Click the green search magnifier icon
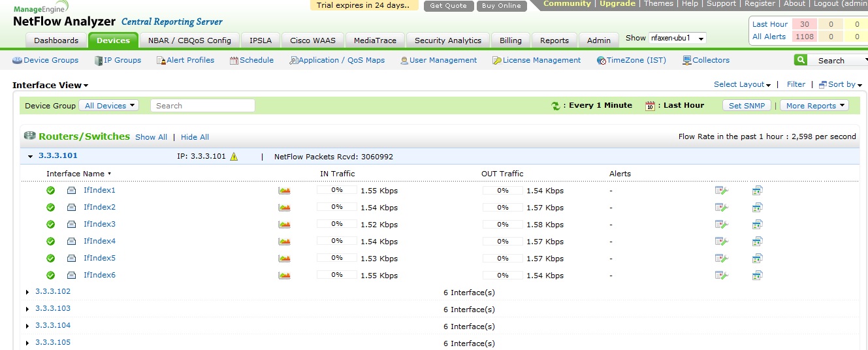The image size is (868, 350). point(801,60)
